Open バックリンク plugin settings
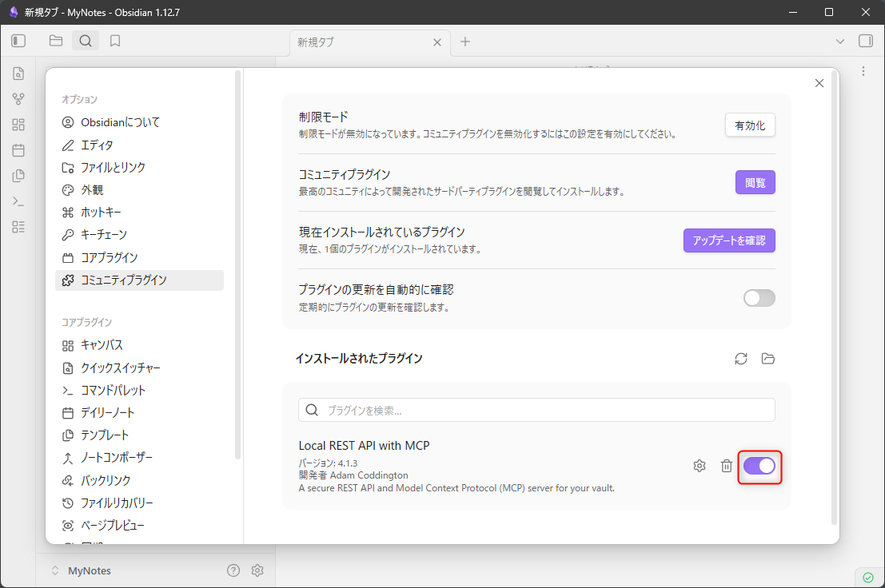The height and width of the screenshot is (588, 885). 139,480
